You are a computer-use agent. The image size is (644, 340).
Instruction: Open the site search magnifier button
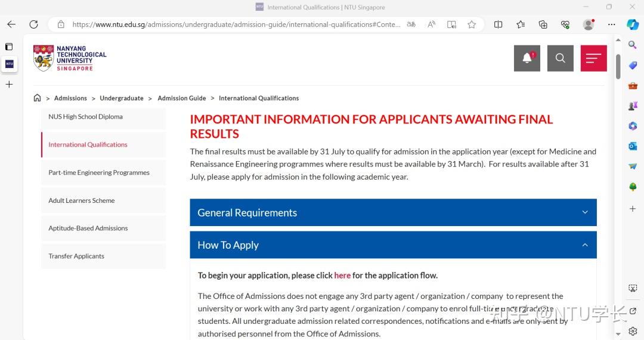click(x=560, y=58)
